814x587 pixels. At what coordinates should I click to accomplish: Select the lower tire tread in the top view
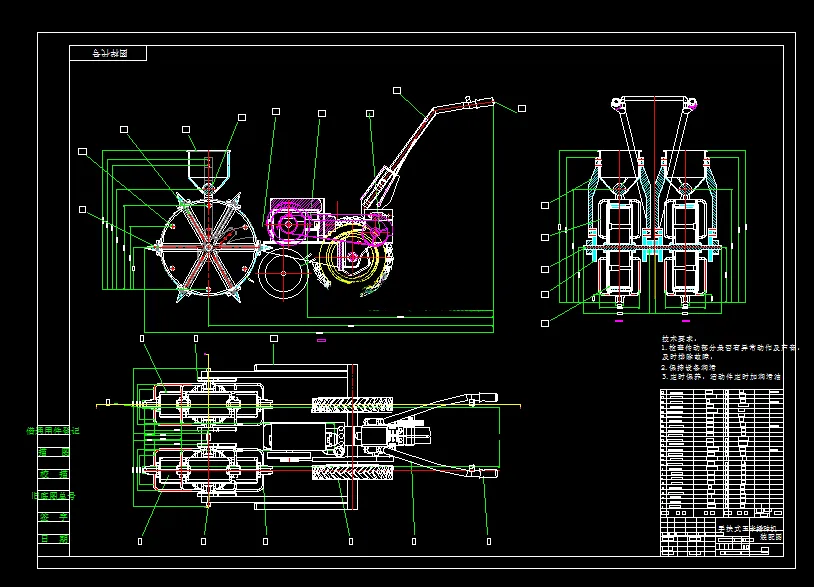352,473
